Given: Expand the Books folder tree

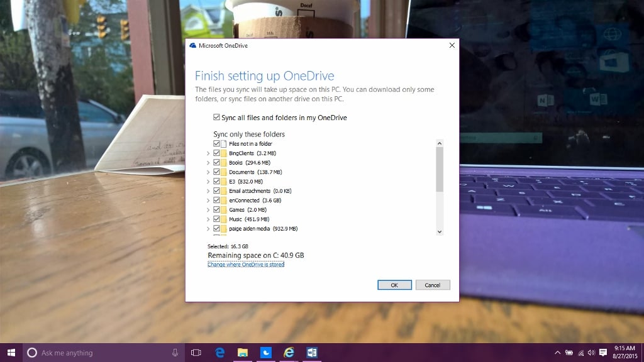Looking at the screenshot, I should tap(208, 163).
